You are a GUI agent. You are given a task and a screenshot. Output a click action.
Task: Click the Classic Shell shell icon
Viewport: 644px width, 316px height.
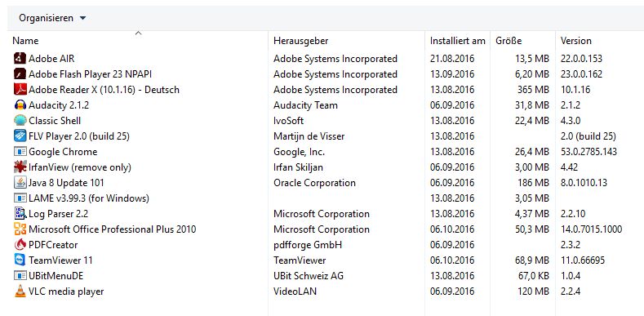pos(20,120)
